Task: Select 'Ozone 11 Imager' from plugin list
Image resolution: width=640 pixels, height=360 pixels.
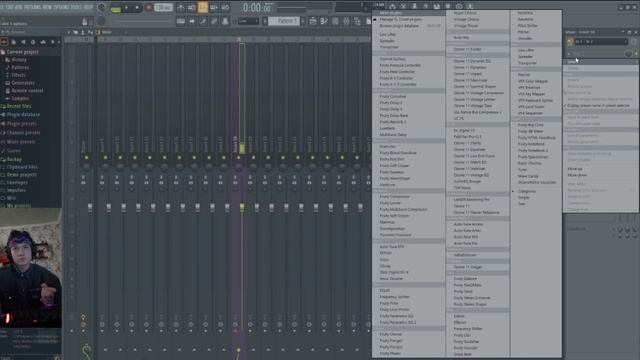Action: 468,267
